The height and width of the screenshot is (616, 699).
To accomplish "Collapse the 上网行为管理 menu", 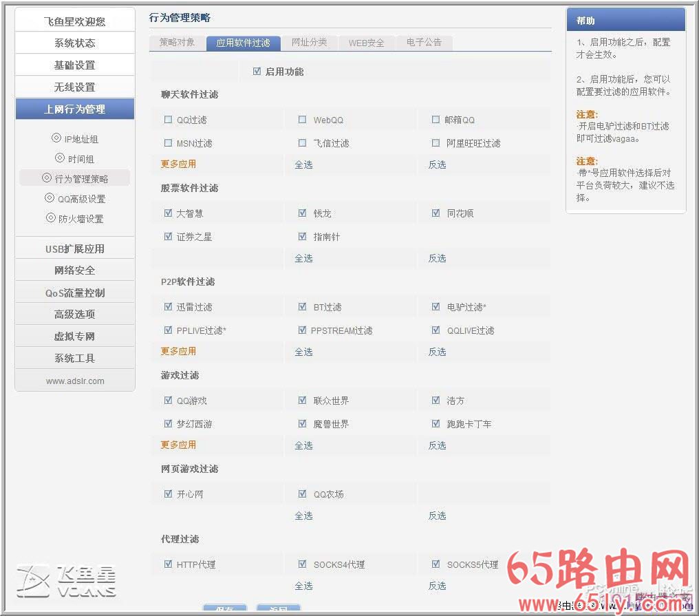I will point(75,109).
